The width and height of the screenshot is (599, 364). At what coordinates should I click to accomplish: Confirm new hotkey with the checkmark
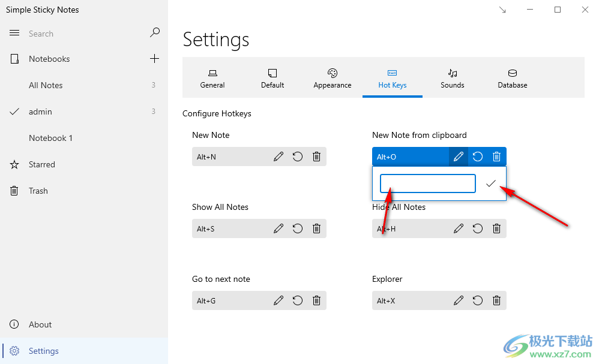tap(491, 183)
